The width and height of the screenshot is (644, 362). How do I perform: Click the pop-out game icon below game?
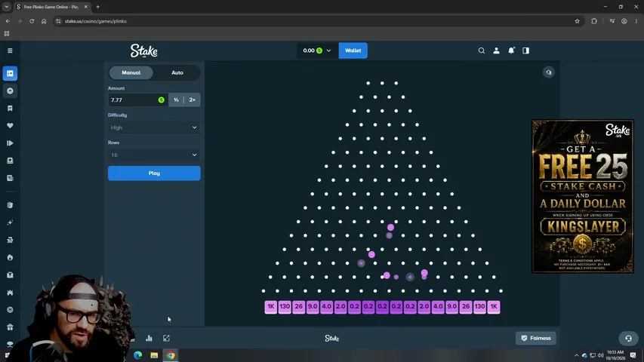(x=166, y=338)
